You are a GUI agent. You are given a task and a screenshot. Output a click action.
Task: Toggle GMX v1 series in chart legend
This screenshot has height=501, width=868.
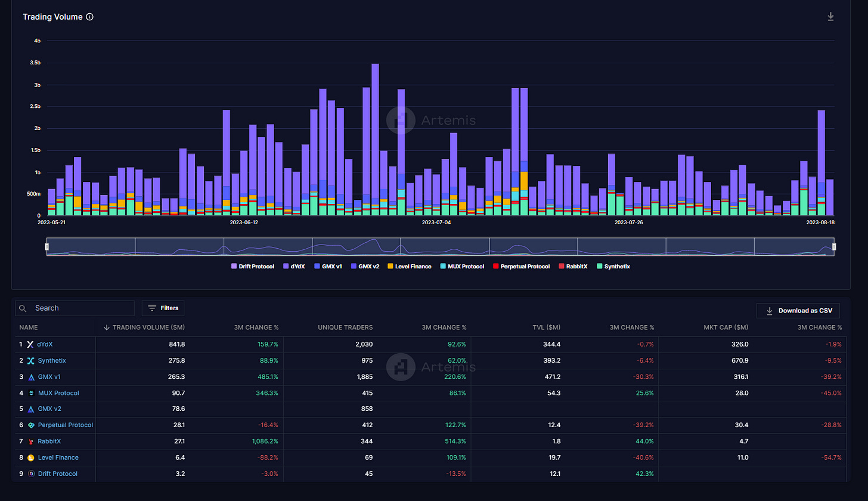click(x=328, y=267)
